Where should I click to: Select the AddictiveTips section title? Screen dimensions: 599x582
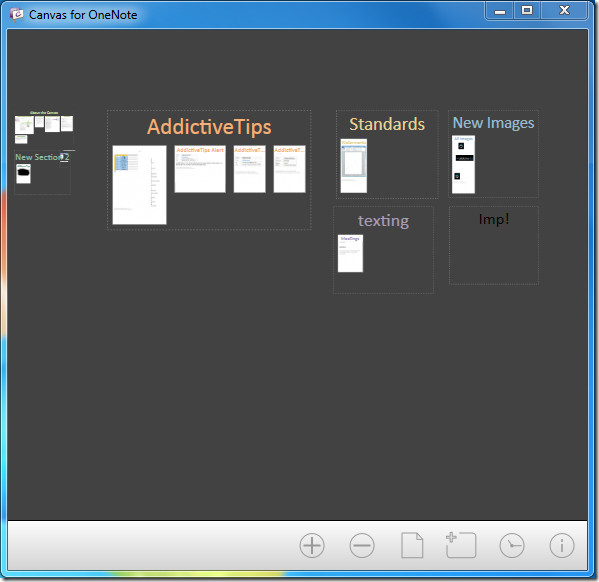pyautogui.click(x=209, y=127)
